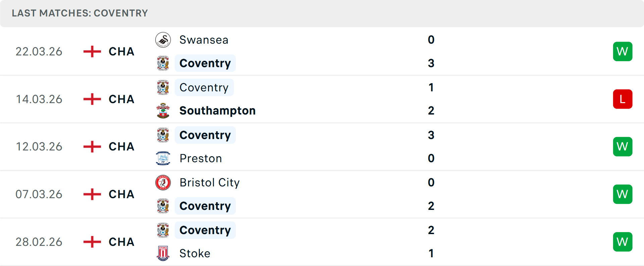The width and height of the screenshot is (644, 266).
Task: Click the Preston club badge
Action: tap(163, 158)
